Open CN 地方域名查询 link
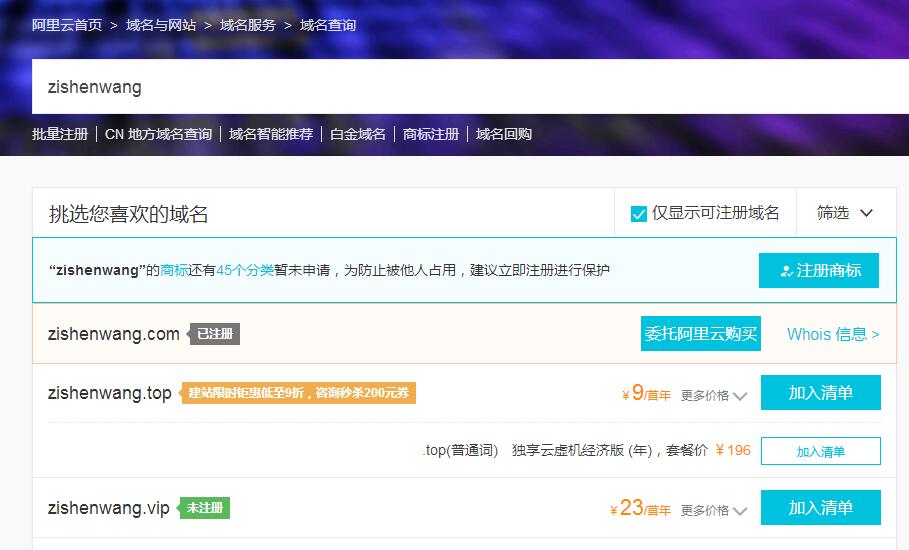This screenshot has width=909, height=550. point(158,134)
